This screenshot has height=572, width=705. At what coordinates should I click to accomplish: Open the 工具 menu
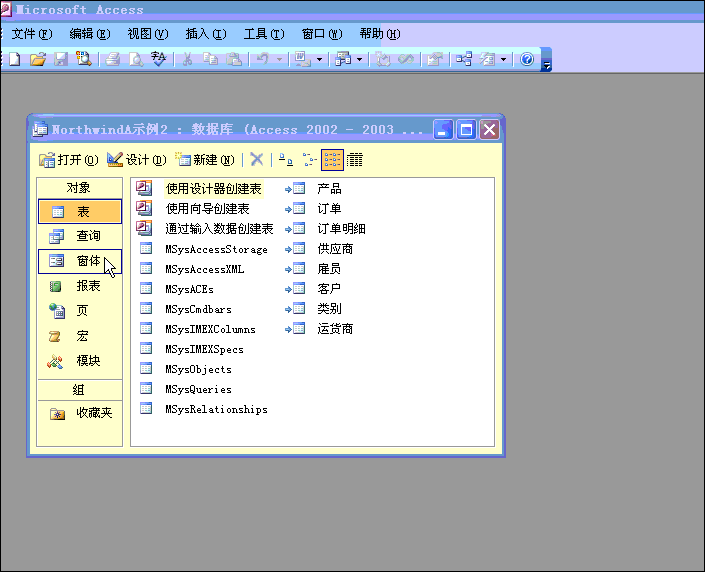[x=264, y=34]
